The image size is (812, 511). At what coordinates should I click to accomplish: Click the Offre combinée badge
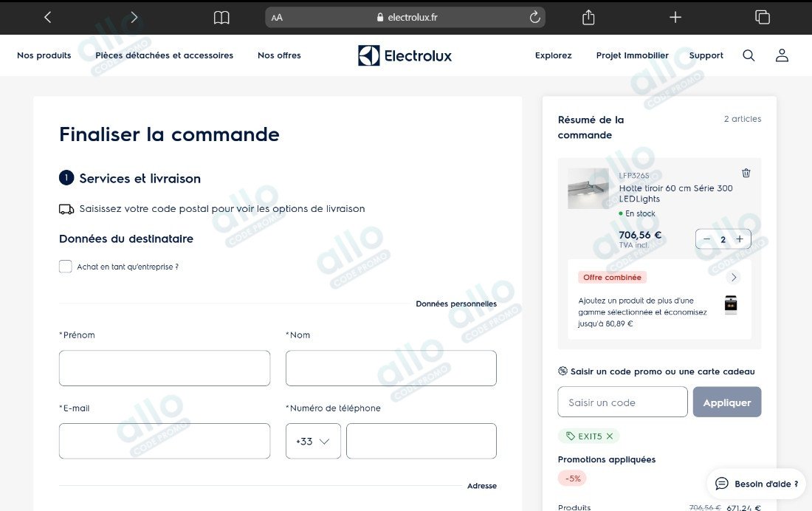pyautogui.click(x=612, y=277)
